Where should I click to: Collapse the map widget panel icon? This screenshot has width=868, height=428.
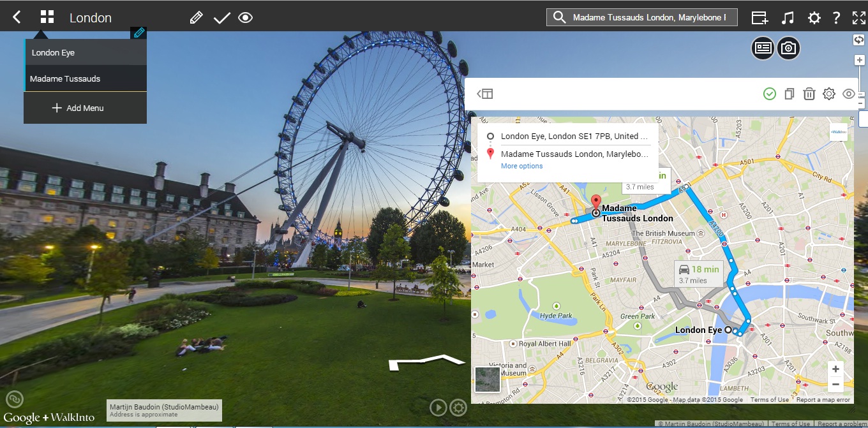(x=485, y=94)
